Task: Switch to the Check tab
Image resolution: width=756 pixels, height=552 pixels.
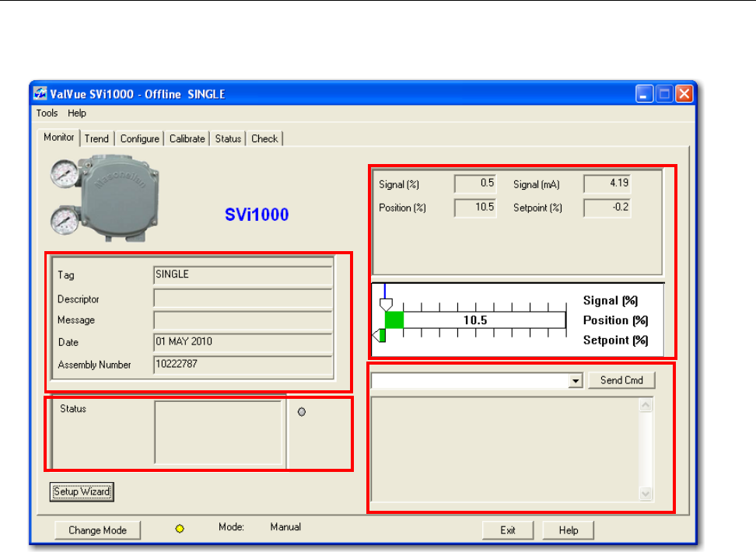Action: (x=264, y=139)
